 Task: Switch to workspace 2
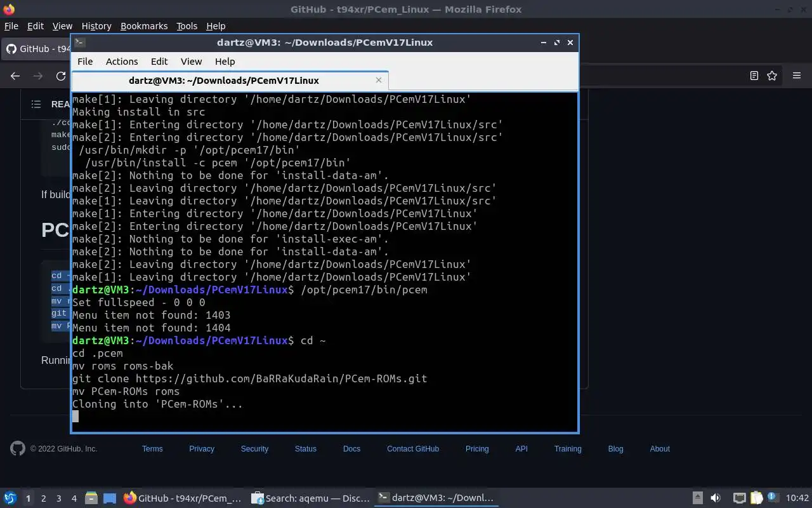43,498
